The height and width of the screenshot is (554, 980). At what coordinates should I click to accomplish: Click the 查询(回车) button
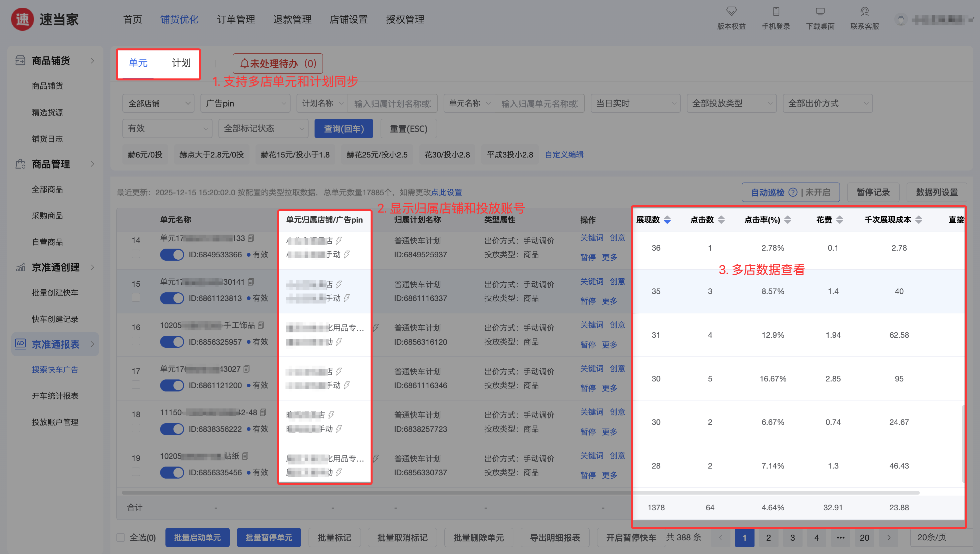coord(343,129)
